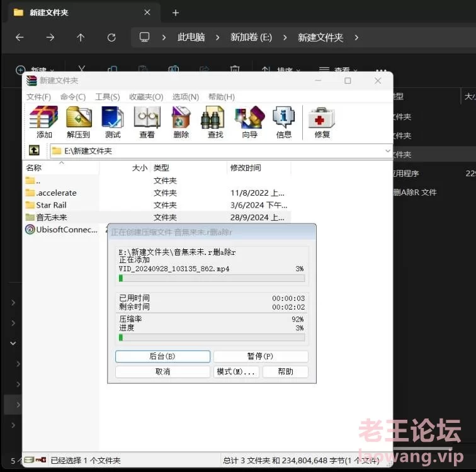
Task: Go up one folder level in WinRAR
Action: [34, 150]
